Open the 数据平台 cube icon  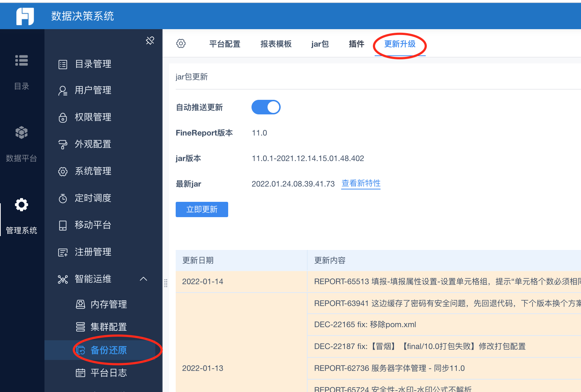22,132
